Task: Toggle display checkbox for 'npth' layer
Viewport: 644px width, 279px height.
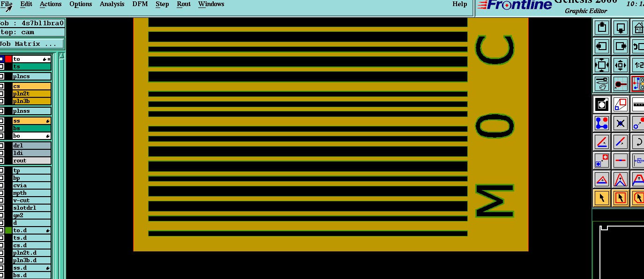Action: [2, 193]
